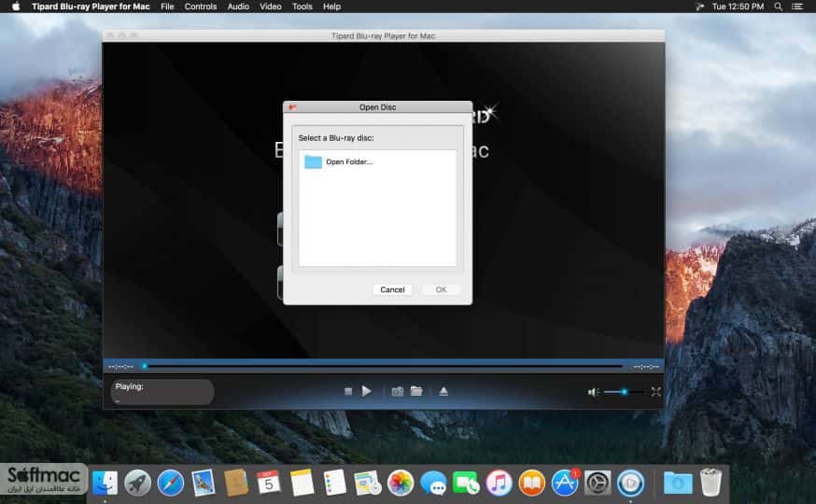
Task: Open Notification Center icon in menu bar
Action: [797, 7]
